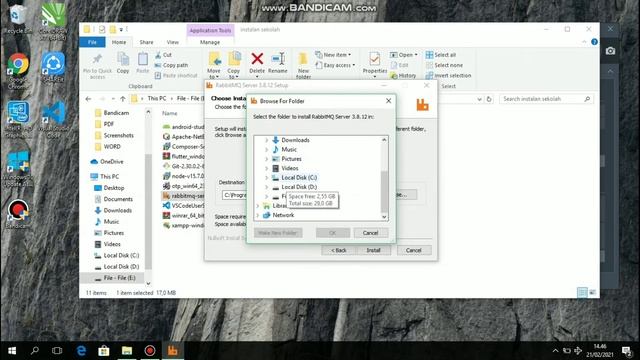Image resolution: width=640 pixels, height=360 pixels.
Task: Open Microsoft Edge from the taskbar
Action: [x=81, y=351]
